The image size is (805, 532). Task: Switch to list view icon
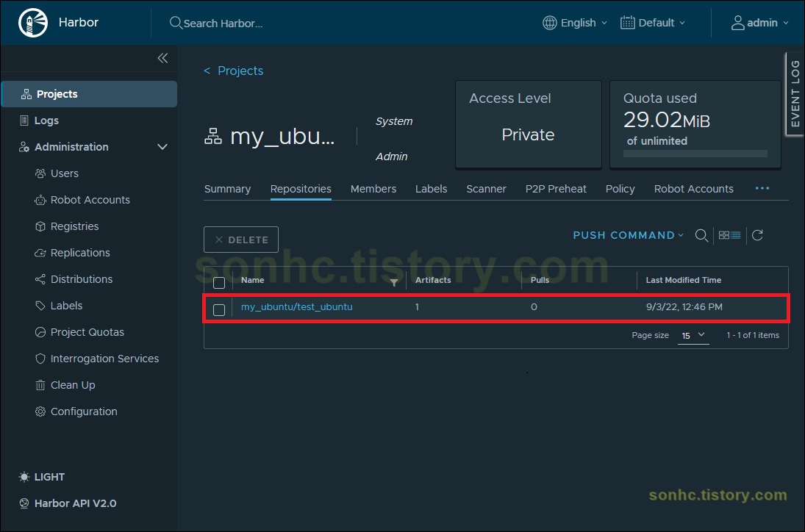pos(736,235)
